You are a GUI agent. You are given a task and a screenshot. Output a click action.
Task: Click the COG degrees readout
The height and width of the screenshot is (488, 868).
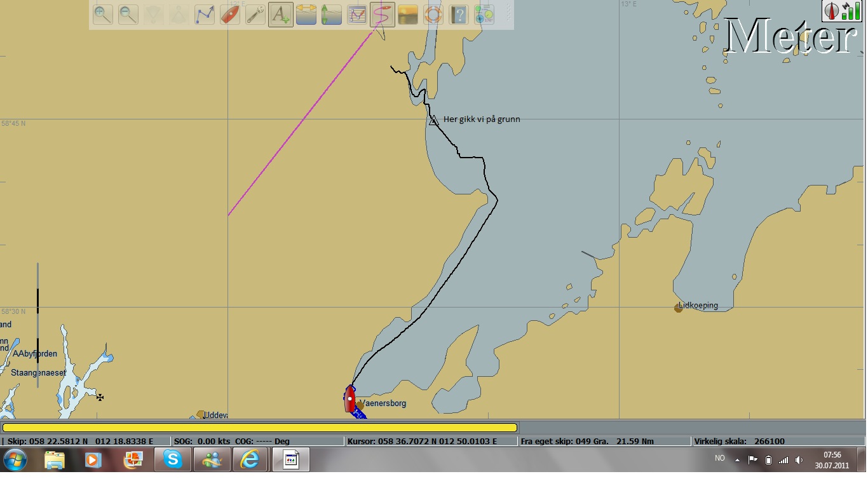pos(262,441)
